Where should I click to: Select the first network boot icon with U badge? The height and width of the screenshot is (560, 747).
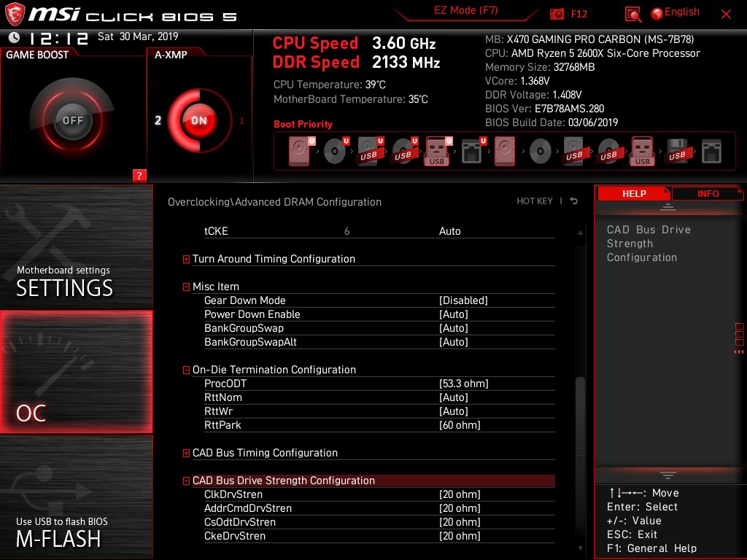pyautogui.click(x=473, y=152)
